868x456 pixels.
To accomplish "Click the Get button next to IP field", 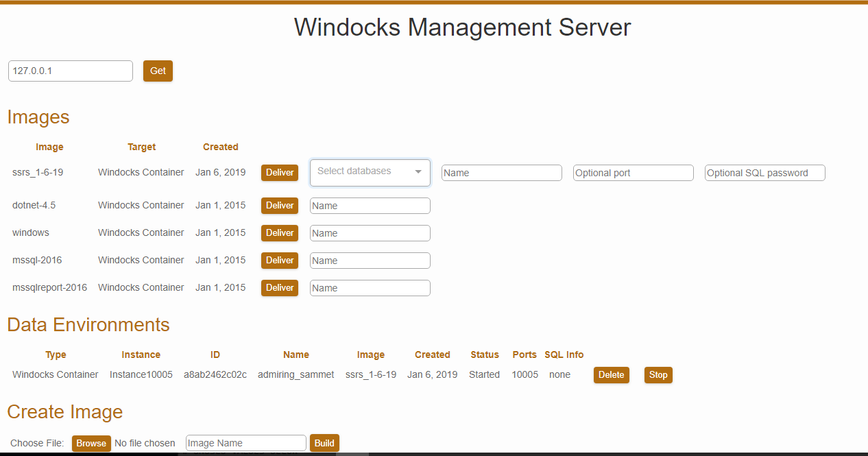I will tap(158, 71).
